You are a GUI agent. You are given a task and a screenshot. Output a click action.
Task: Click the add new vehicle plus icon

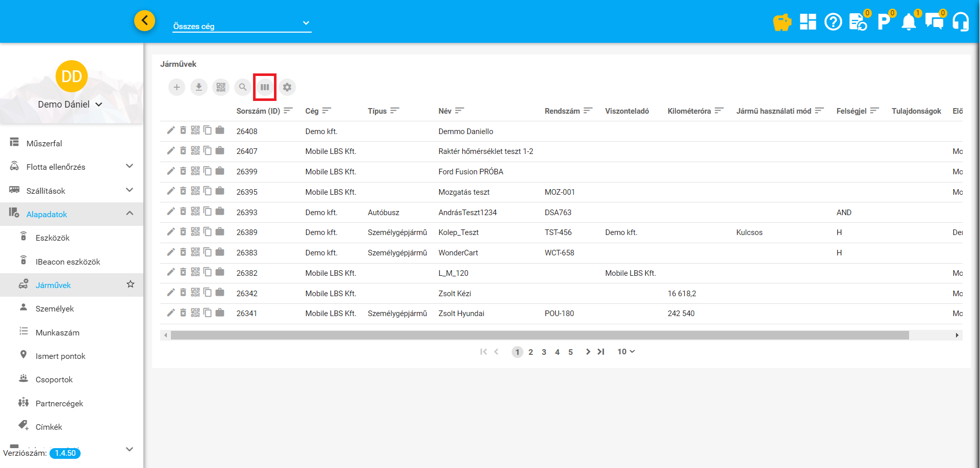coord(177,87)
